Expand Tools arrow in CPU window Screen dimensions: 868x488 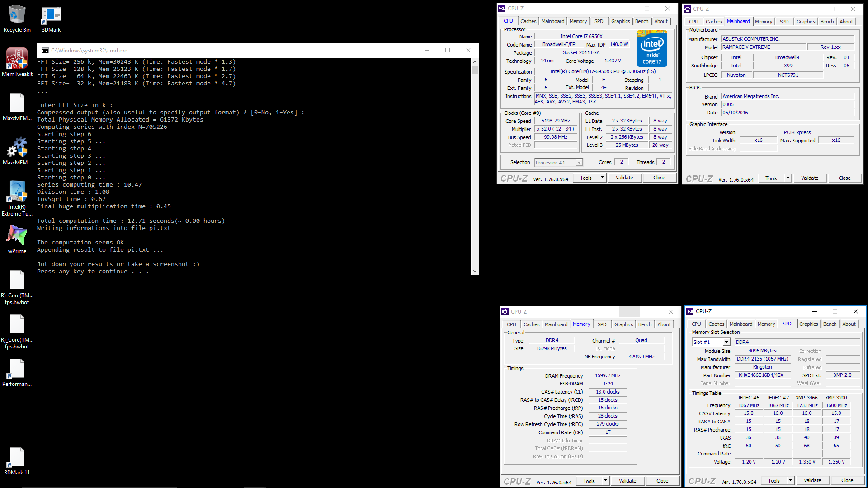602,178
